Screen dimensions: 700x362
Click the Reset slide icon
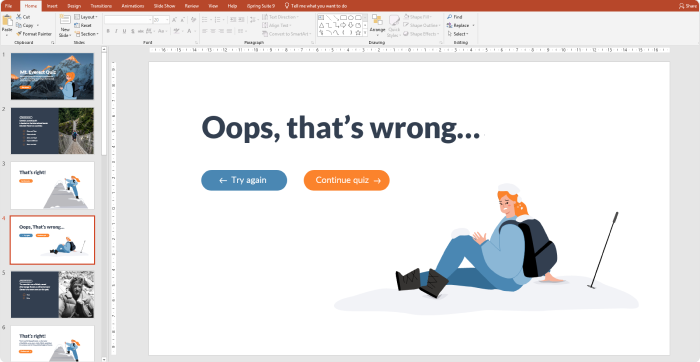(x=77, y=25)
